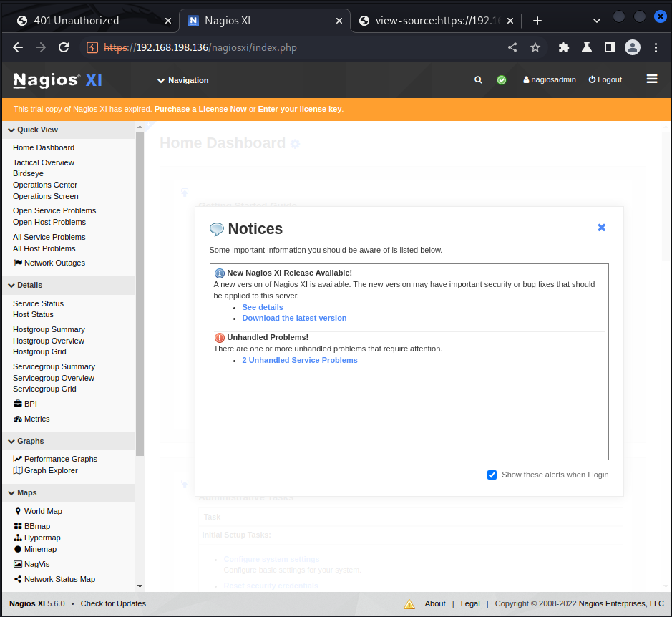Screen dimensions: 672x617
Task: Open BPI in the sidebar
Action: (x=25, y=404)
